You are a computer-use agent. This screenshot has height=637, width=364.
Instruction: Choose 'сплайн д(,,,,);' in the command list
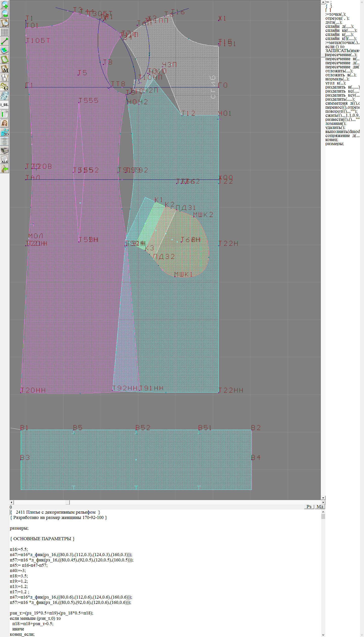(339, 26)
